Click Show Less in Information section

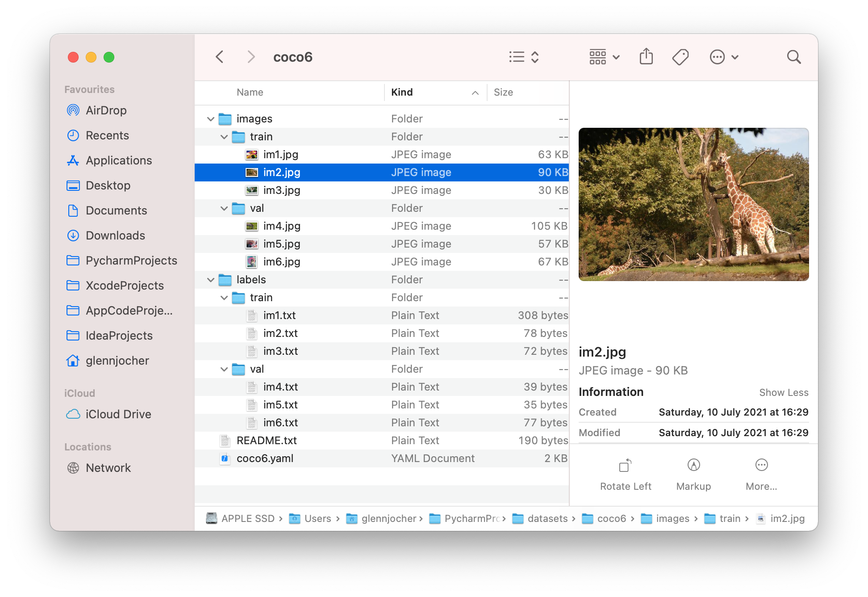[784, 392]
